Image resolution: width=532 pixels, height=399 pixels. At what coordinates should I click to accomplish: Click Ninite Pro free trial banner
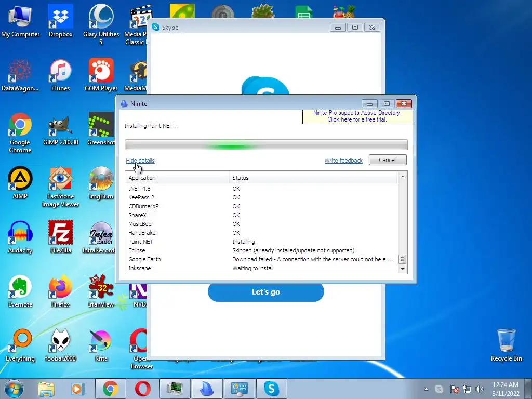[x=357, y=116]
